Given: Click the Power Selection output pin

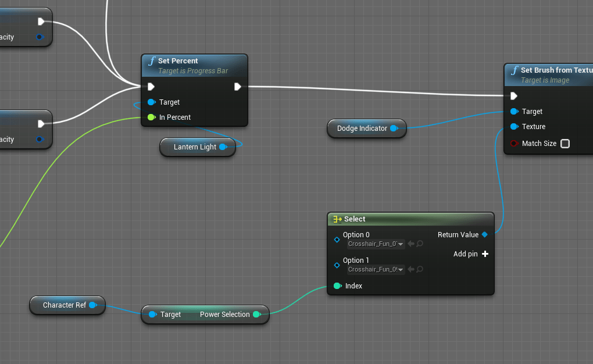Looking at the screenshot, I should (x=256, y=315).
